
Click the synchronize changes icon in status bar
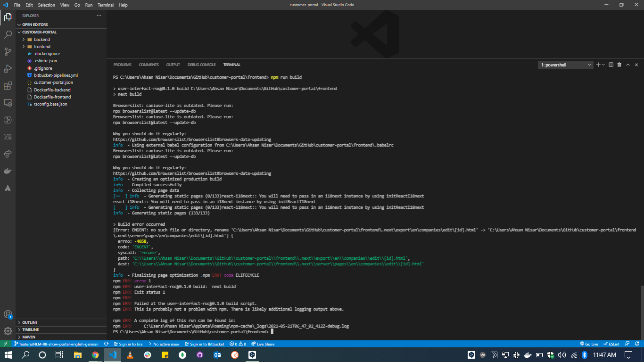tap(106, 344)
